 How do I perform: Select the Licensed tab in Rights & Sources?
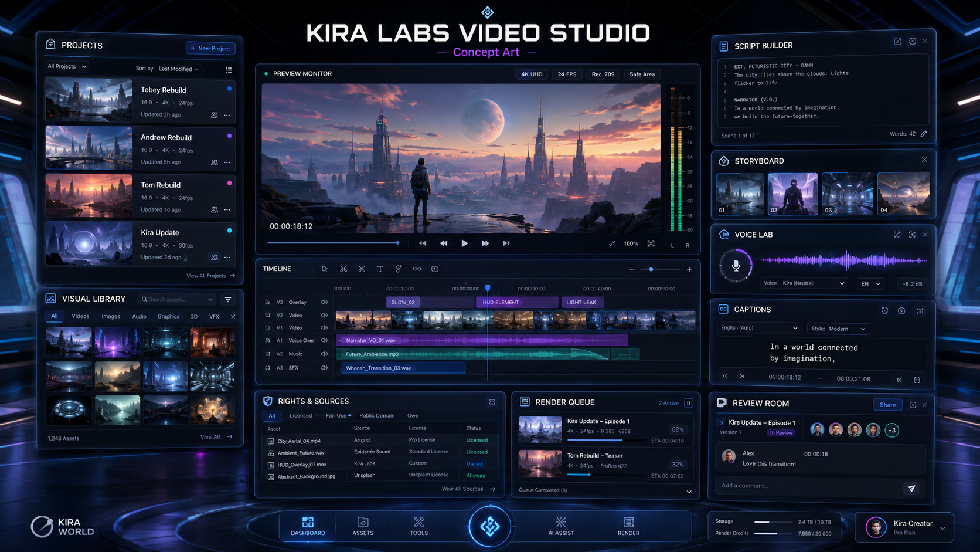(301, 416)
